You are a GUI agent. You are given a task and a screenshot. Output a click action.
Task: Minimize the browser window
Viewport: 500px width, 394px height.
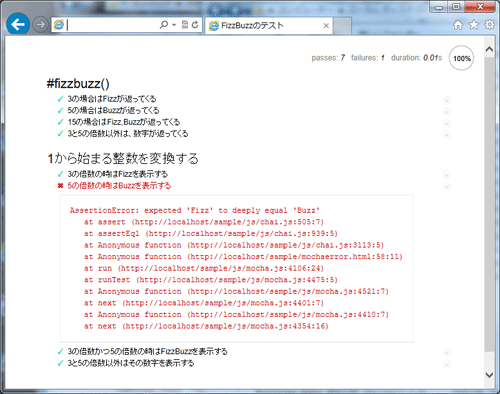pos(439,7)
